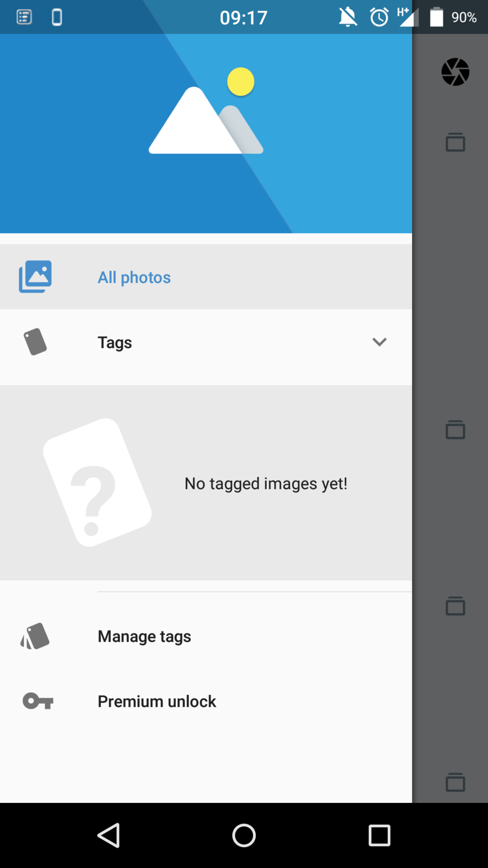Viewport: 488px width, 868px height.
Task: Tap the Tags label to toggle list
Action: (115, 343)
